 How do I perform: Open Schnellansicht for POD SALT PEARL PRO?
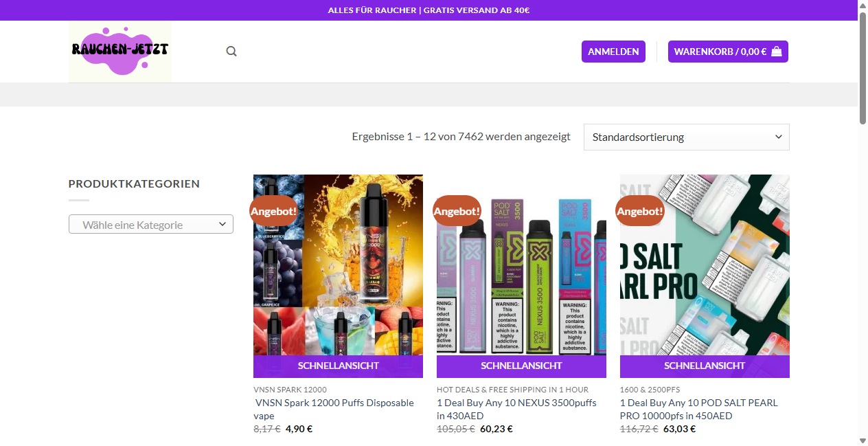pos(705,366)
